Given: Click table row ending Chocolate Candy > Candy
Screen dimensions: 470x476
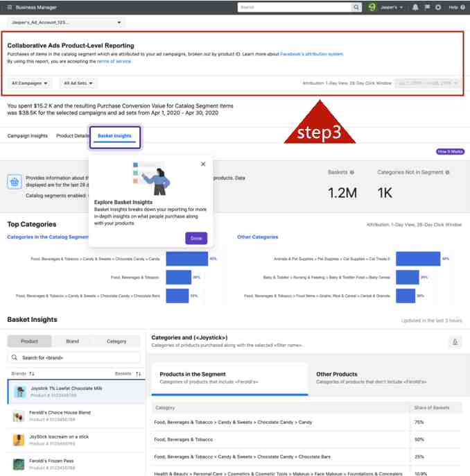Looking at the screenshot, I should pyautogui.click(x=306, y=423).
